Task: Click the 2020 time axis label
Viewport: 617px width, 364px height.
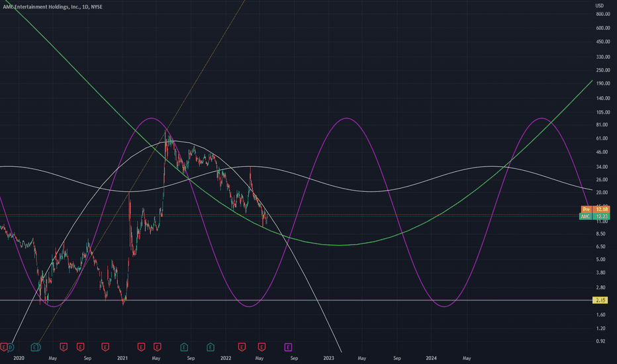Action: [19, 358]
